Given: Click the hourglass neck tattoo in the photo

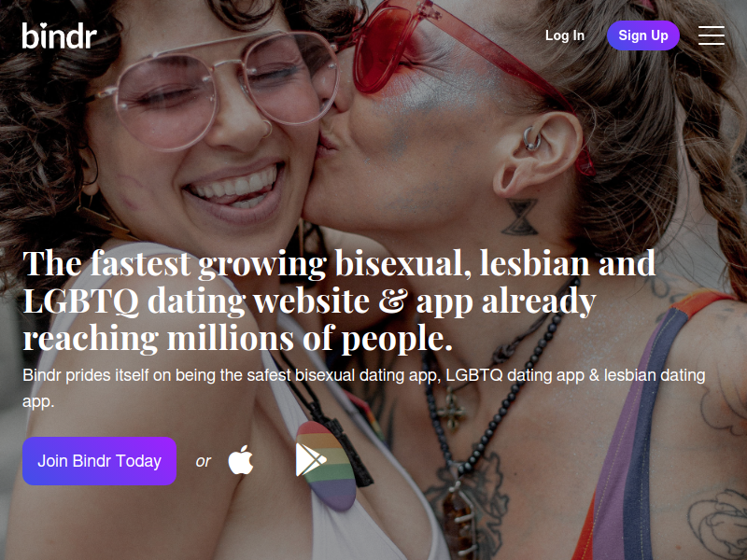Looking at the screenshot, I should 519,217.
